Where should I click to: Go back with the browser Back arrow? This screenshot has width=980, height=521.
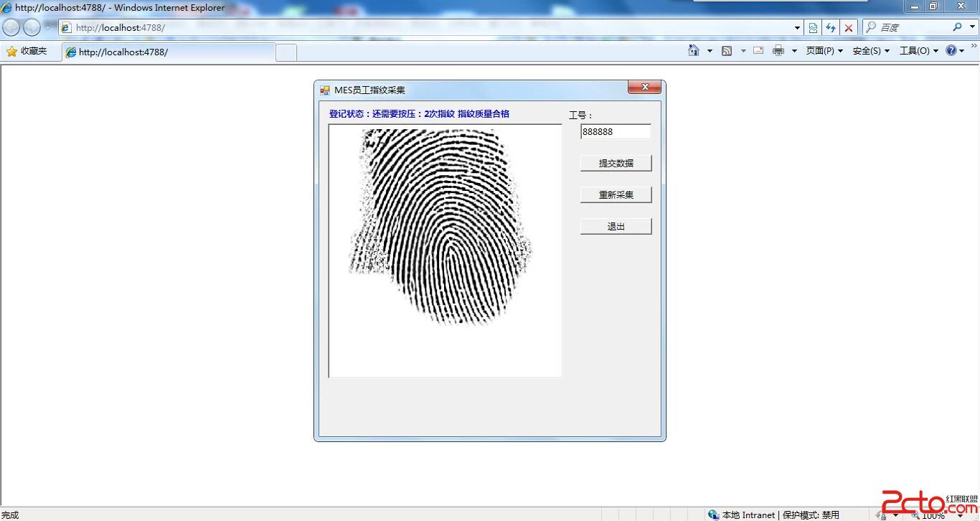click(x=11, y=27)
